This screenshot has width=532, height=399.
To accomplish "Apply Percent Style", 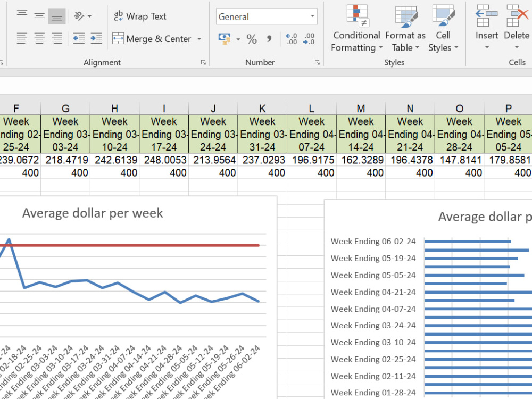I will pyautogui.click(x=252, y=39).
